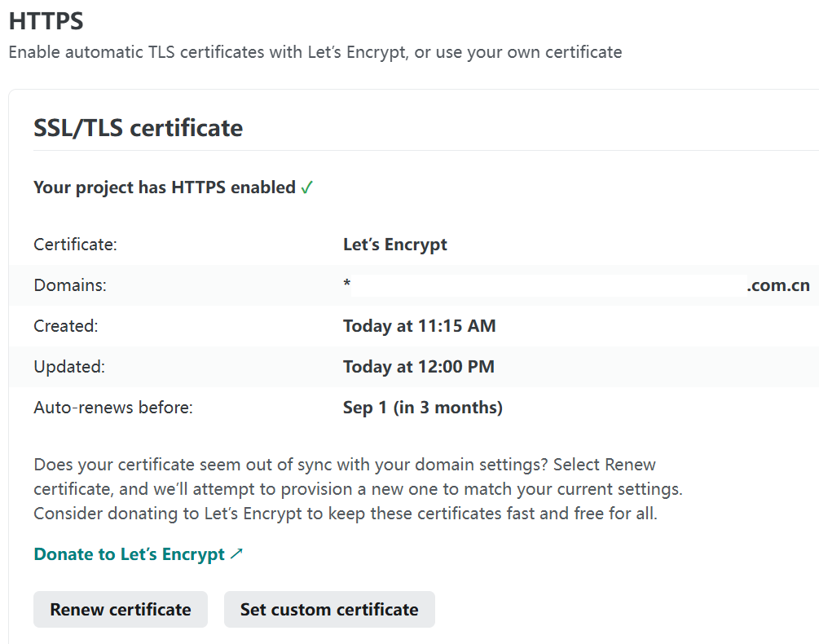Click the Auto-renews before date Sep 1

(x=423, y=407)
